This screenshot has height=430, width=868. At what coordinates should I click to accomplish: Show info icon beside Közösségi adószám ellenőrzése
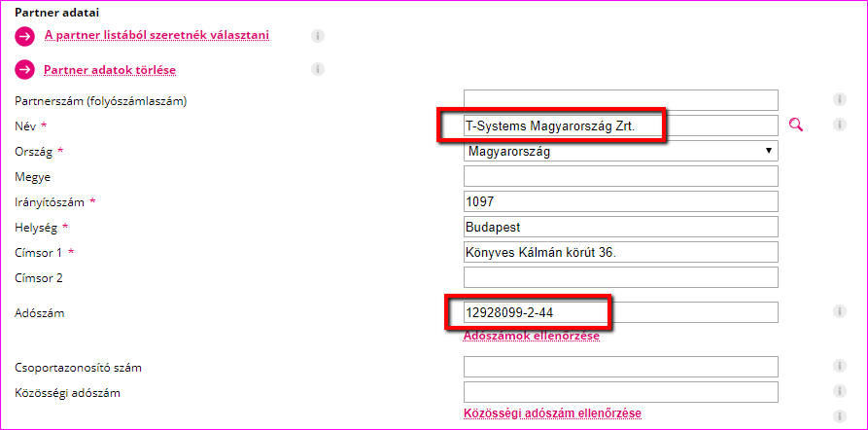click(x=840, y=416)
